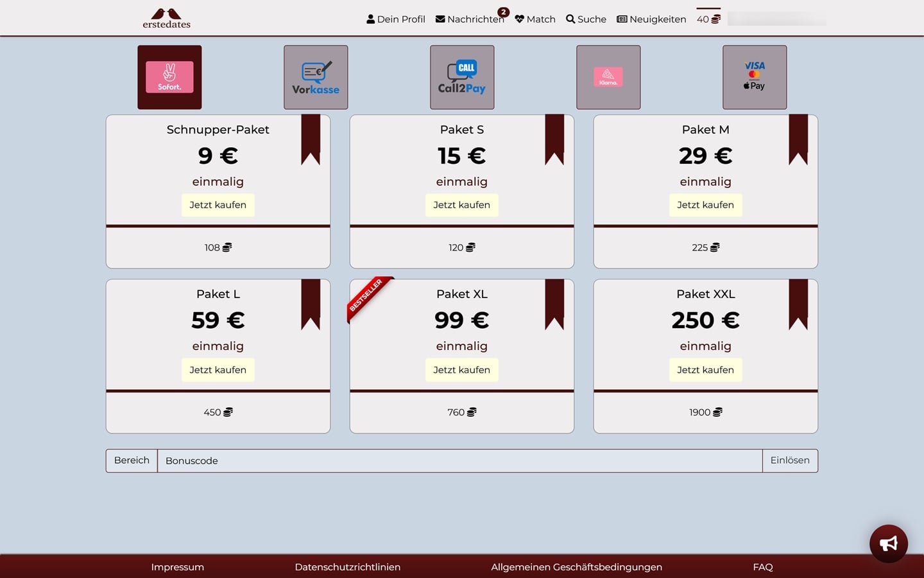Click into the Bonuscode input field
Image resolution: width=924 pixels, height=578 pixels.
[459, 460]
